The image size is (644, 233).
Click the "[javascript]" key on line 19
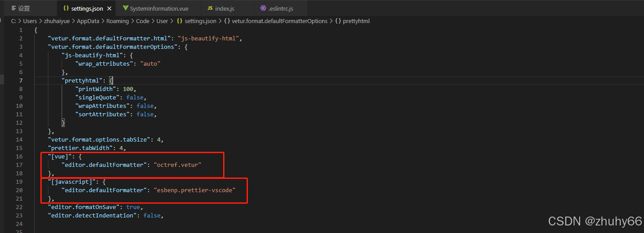72,182
